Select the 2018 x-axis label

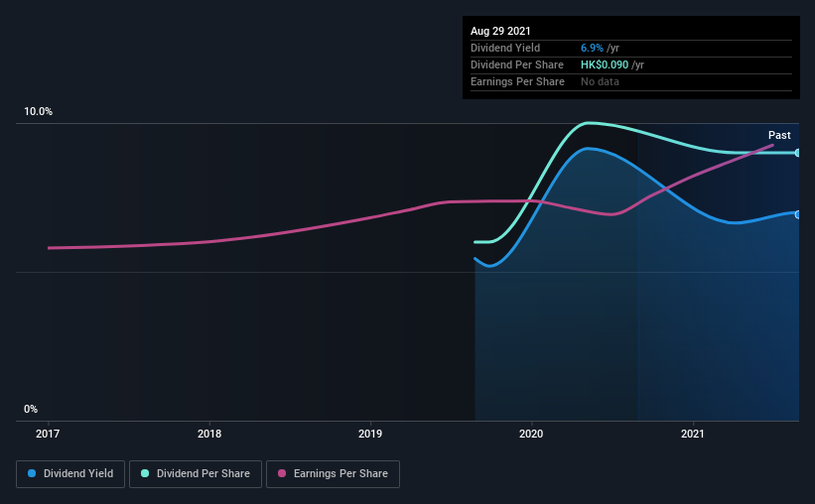(209, 434)
